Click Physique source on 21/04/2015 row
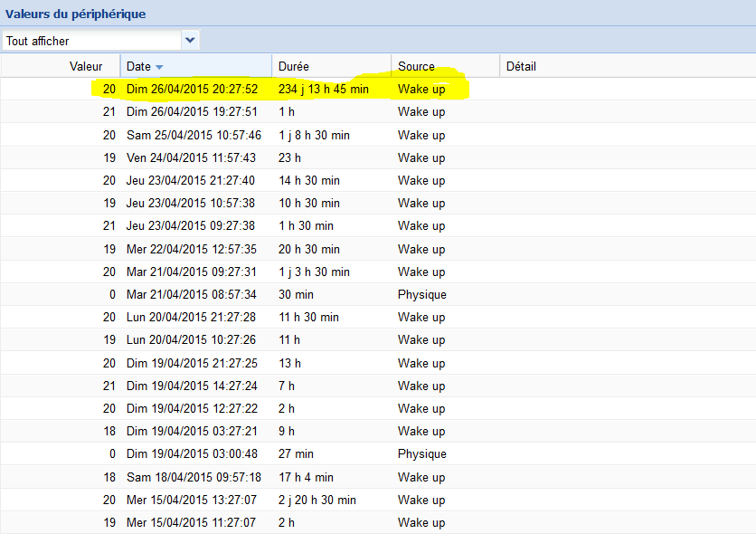 422,295
